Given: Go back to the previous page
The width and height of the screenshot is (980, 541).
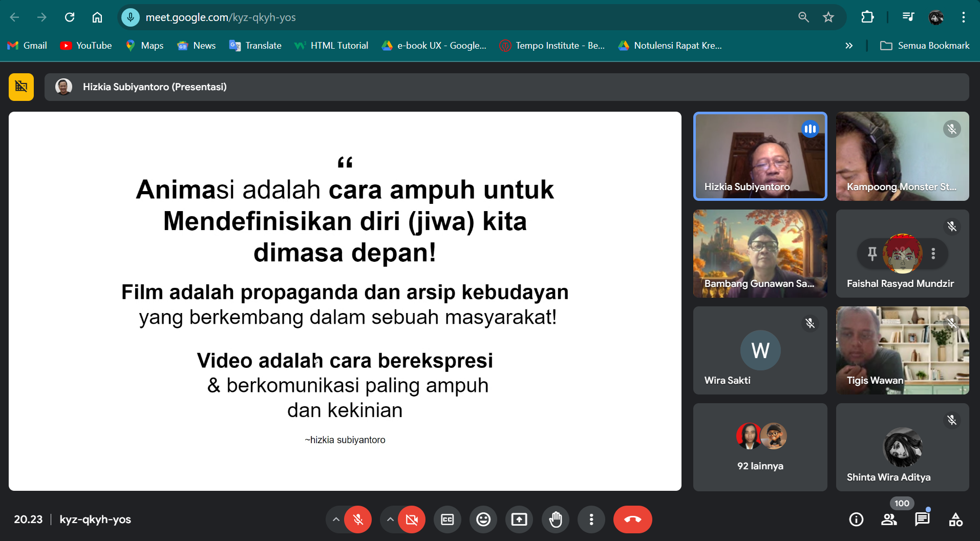Looking at the screenshot, I should (15, 17).
